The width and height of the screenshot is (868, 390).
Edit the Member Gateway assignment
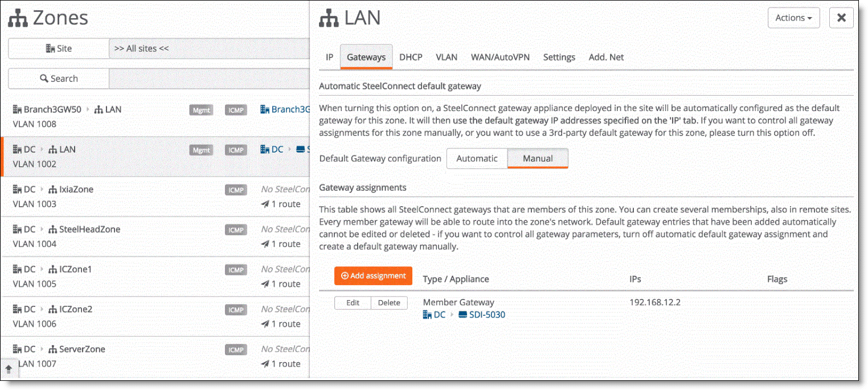pos(353,303)
